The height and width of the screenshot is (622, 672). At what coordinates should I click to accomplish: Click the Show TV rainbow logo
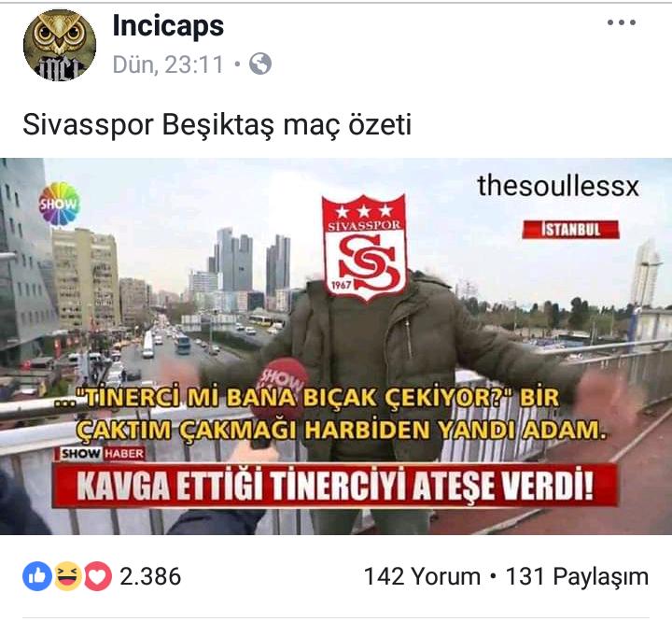pyautogui.click(x=59, y=204)
